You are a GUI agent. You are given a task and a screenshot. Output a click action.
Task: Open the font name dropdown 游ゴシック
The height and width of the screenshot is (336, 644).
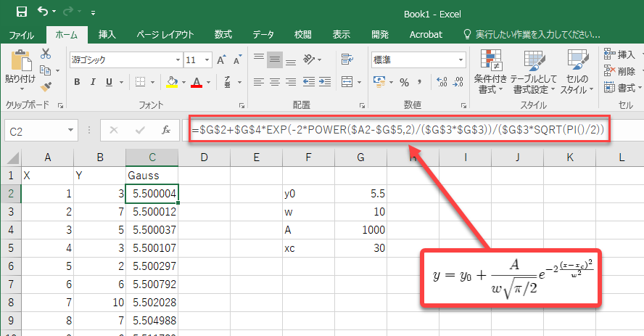(125, 60)
